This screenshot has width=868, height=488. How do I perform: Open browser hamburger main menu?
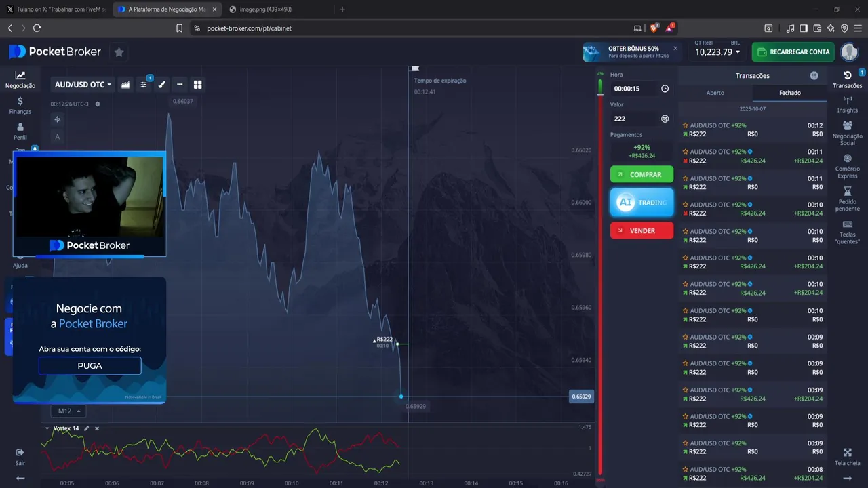coord(858,28)
